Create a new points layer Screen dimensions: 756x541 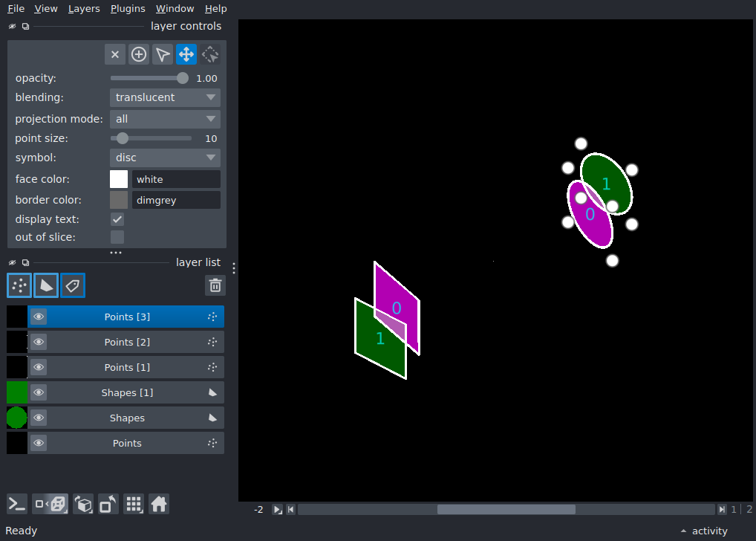coord(19,285)
